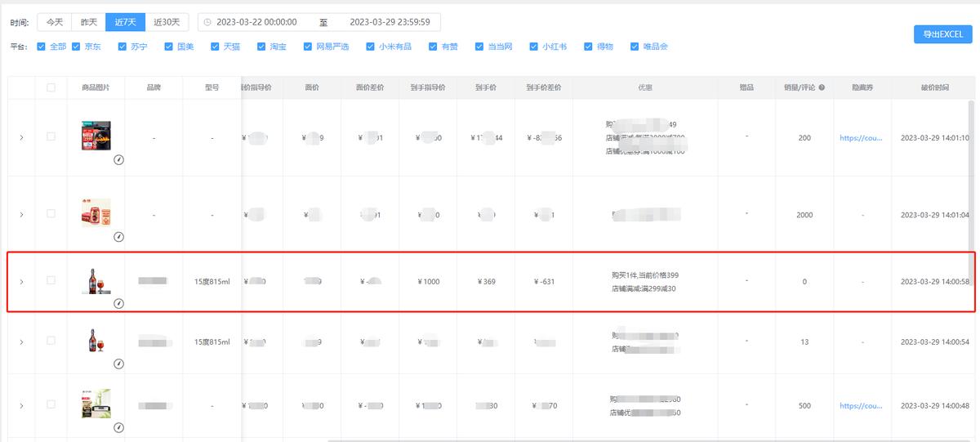Screen dimensions: 980x442
Task: Open compass icon in the 14:00:48 row
Action: (118, 427)
